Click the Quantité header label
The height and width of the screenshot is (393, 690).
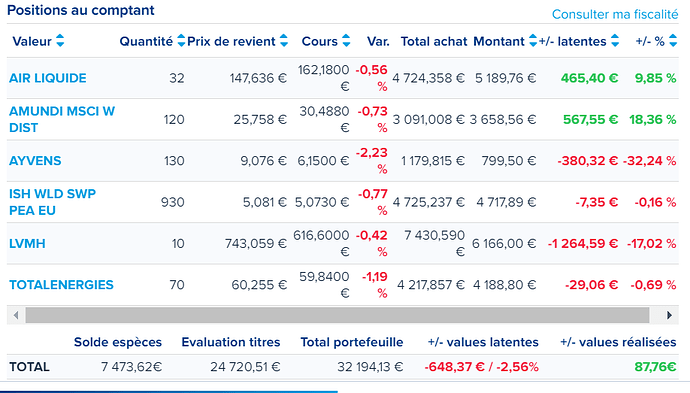pos(146,41)
